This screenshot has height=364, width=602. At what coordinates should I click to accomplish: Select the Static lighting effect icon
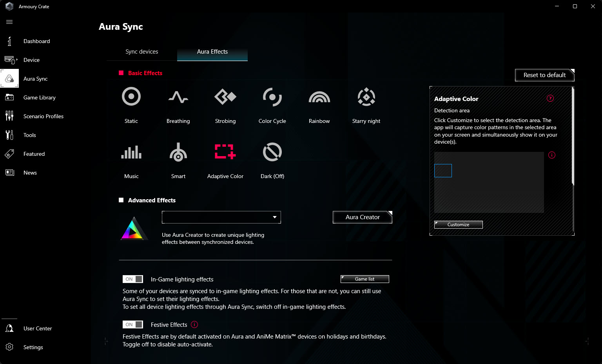pos(131,96)
